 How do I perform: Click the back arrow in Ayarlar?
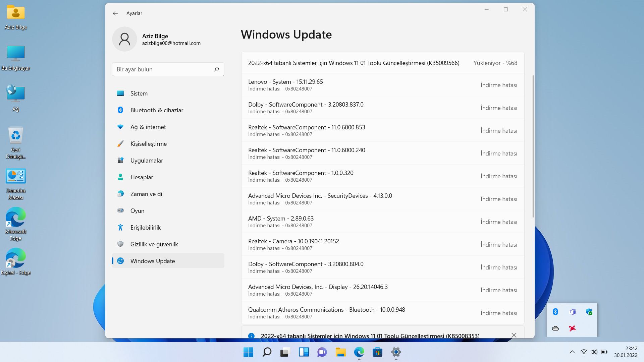(x=115, y=13)
